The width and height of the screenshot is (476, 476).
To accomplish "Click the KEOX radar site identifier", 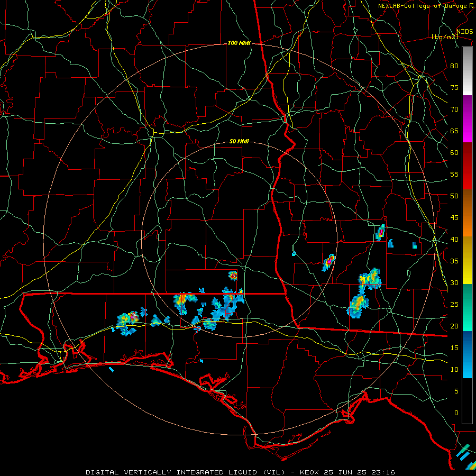I will tap(309, 472).
